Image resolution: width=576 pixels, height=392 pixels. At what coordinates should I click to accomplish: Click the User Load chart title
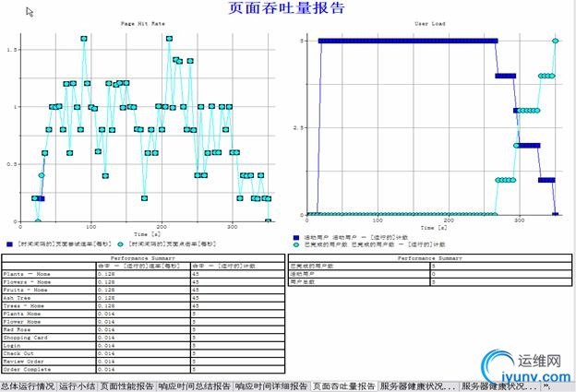[430, 23]
